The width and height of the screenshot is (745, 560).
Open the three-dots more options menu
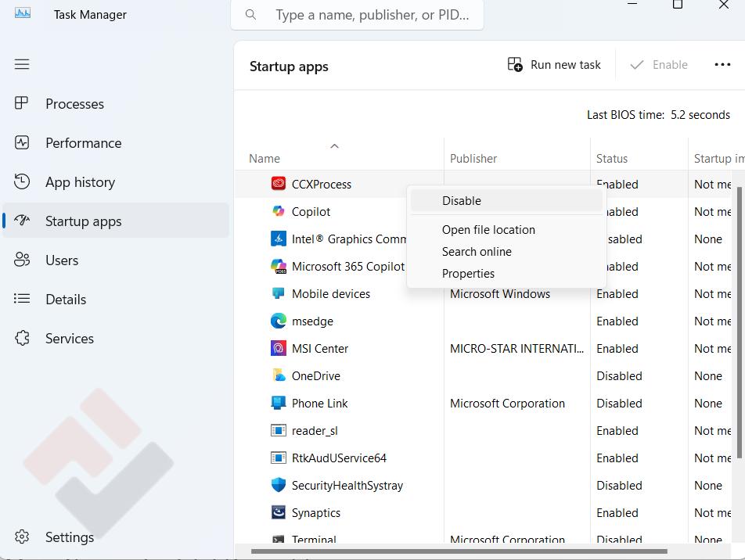[722, 65]
